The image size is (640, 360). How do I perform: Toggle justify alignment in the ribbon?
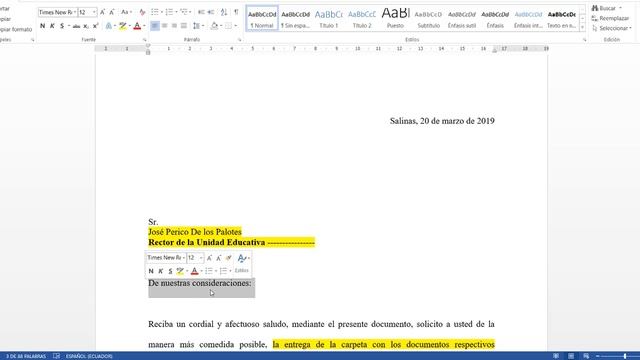click(184, 26)
